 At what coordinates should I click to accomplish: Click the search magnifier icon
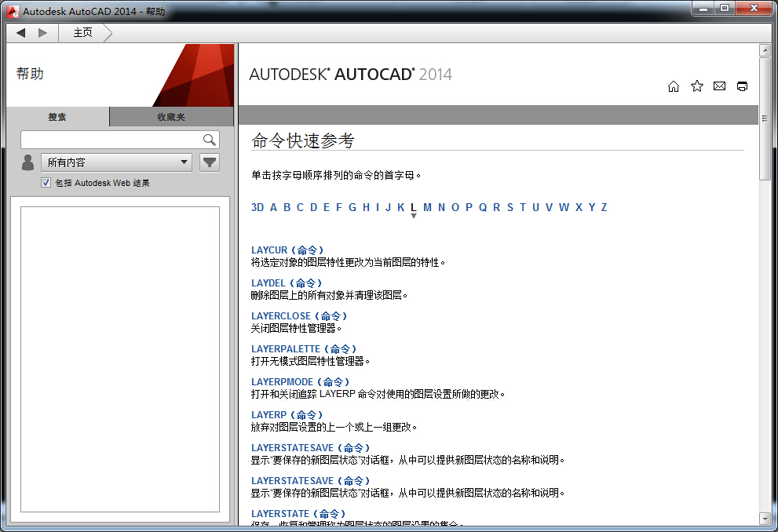pos(210,140)
